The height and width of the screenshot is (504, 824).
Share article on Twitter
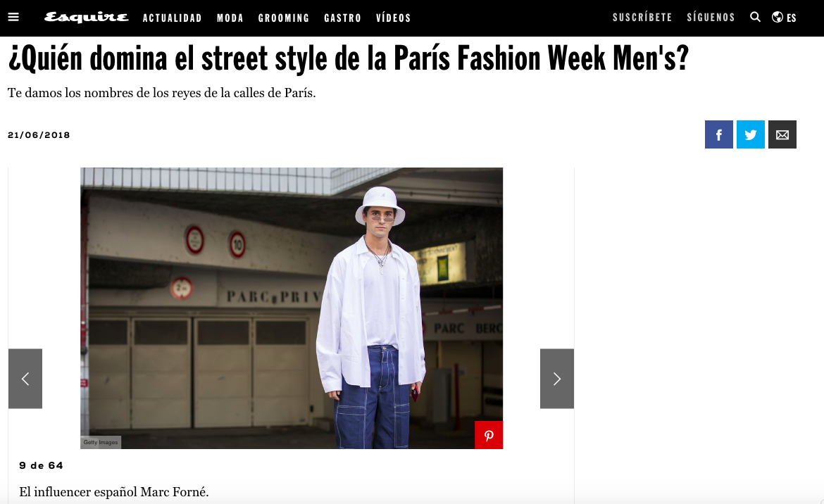click(x=751, y=134)
